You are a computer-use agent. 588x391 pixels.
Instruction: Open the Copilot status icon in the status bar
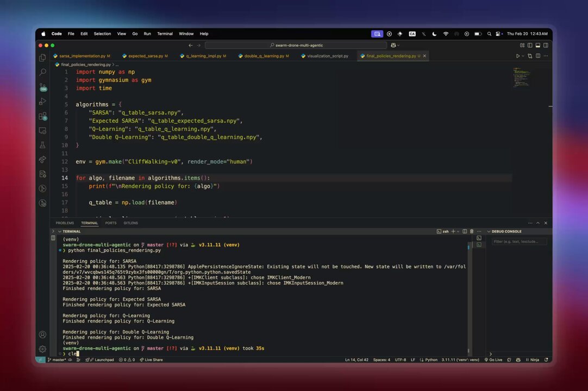coord(518,360)
